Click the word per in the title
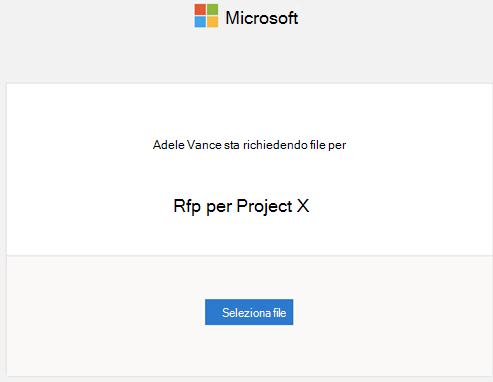 pyautogui.click(x=219, y=207)
